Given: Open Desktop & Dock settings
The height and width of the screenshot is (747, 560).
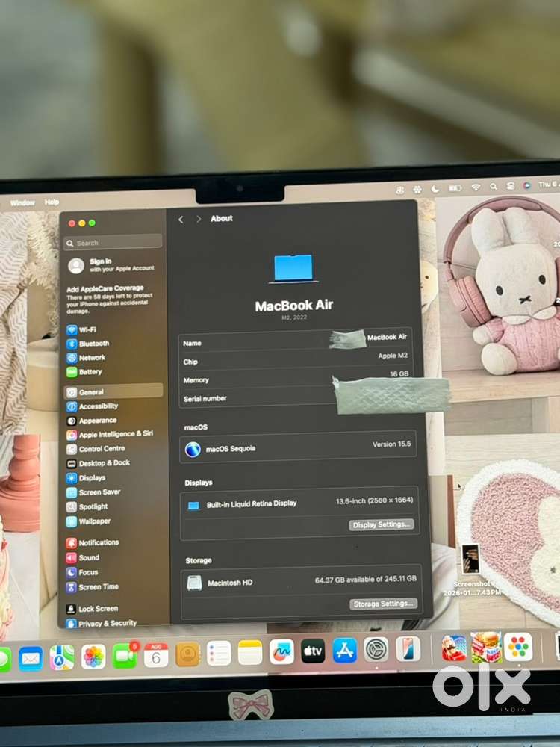Looking at the screenshot, I should tap(98, 463).
